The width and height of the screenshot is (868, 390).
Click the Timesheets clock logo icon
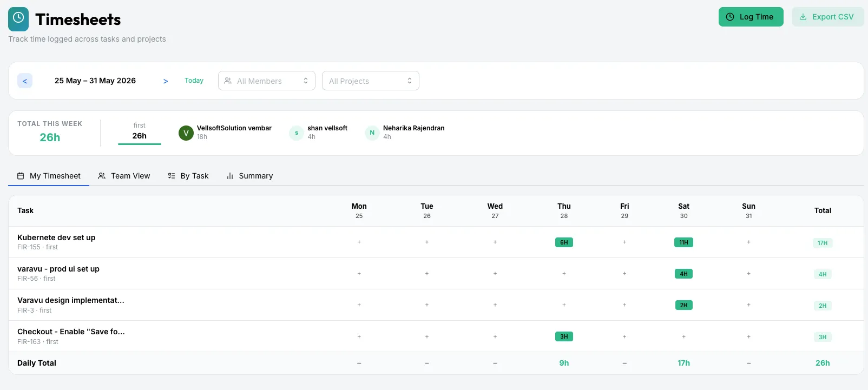coord(18,19)
